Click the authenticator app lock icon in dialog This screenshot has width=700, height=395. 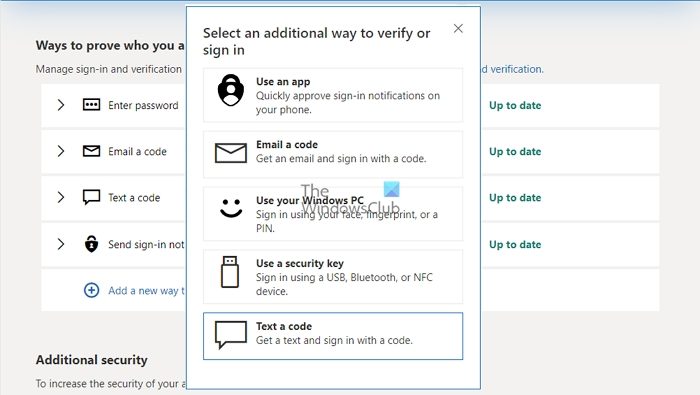pyautogui.click(x=231, y=90)
